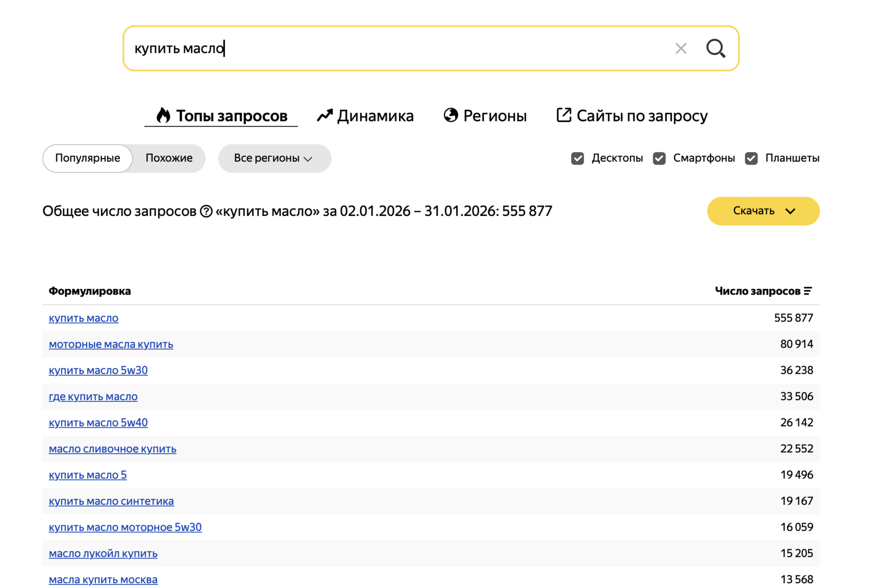The image size is (887, 588).
Task: Click the help question mark icon
Action: (206, 212)
